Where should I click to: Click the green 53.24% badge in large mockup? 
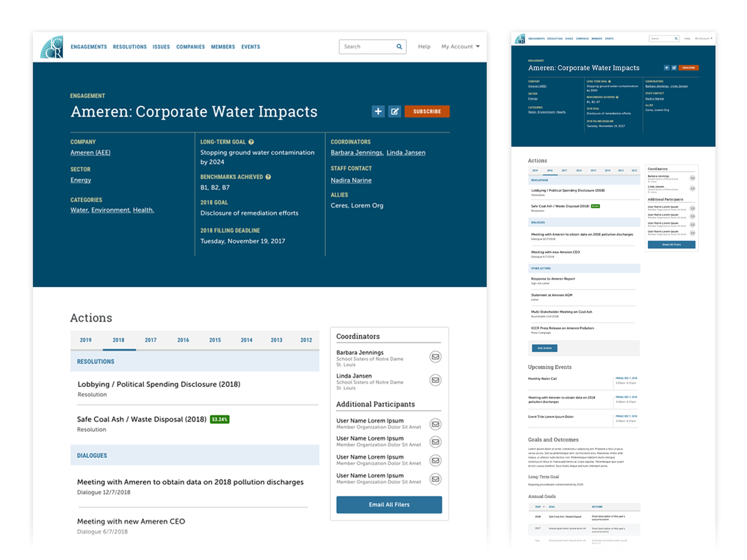tap(220, 419)
